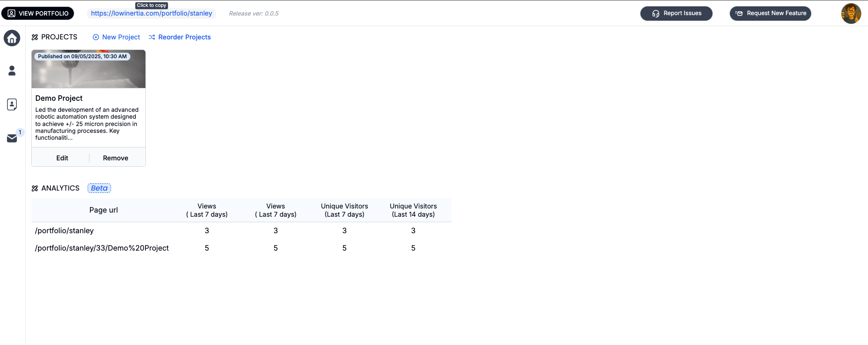Open the profile person icon in sidebar

[x=12, y=71]
